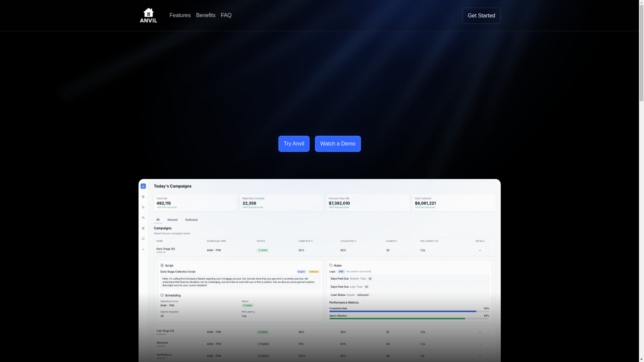
Task: Click the Agent Utilization progress bar
Action: (409, 319)
